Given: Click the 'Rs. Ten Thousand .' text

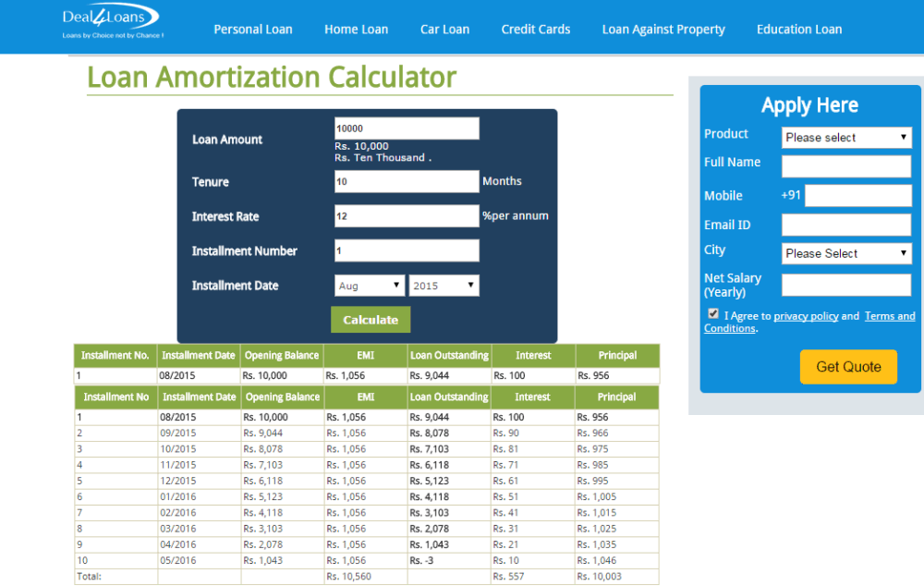Looking at the screenshot, I should (x=383, y=158).
